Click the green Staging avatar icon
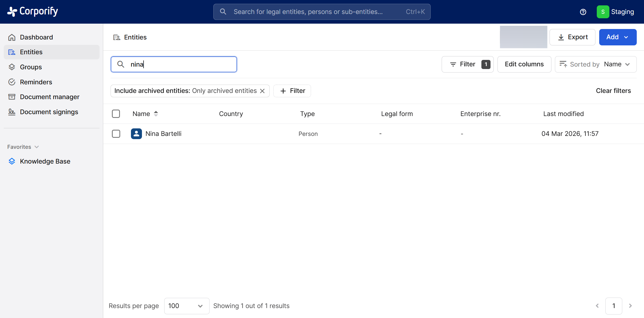This screenshot has height=318, width=644. coord(603,12)
